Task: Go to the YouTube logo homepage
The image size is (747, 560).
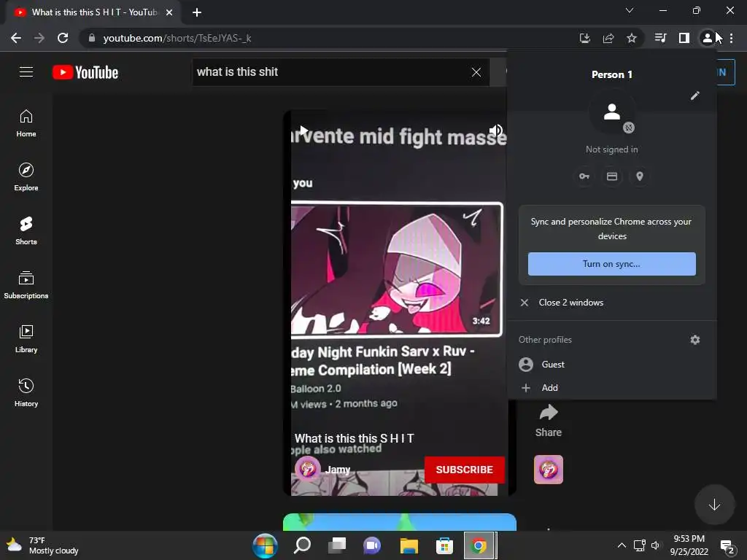Action: tap(85, 72)
